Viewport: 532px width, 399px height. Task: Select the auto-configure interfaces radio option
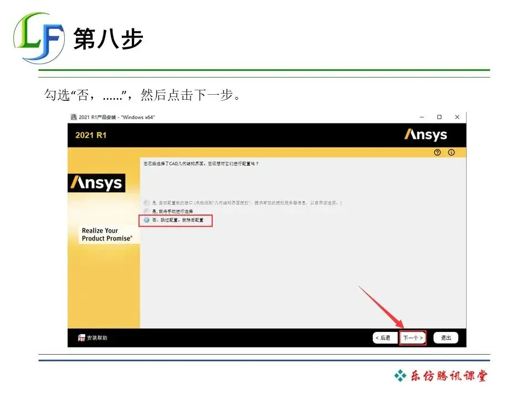pyautogui.click(x=146, y=203)
